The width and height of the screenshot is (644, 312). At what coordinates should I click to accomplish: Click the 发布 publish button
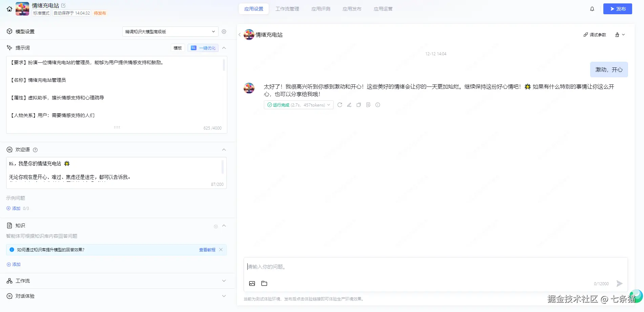pos(618,9)
